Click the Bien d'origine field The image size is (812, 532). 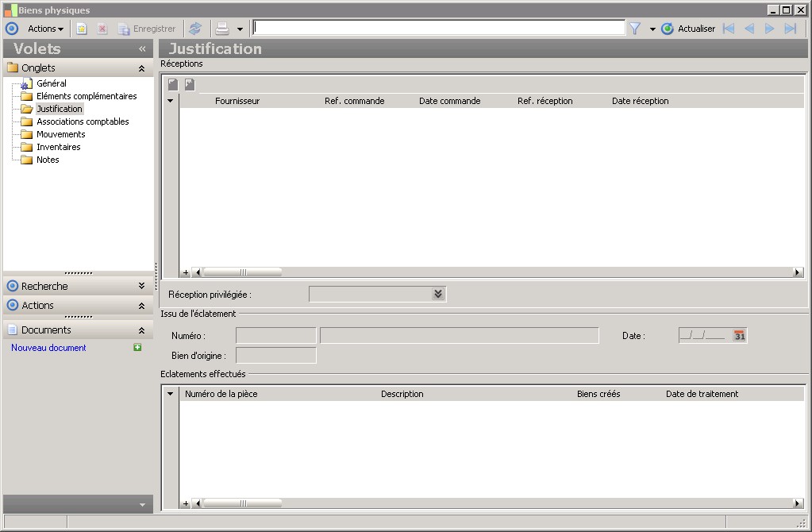click(x=275, y=356)
